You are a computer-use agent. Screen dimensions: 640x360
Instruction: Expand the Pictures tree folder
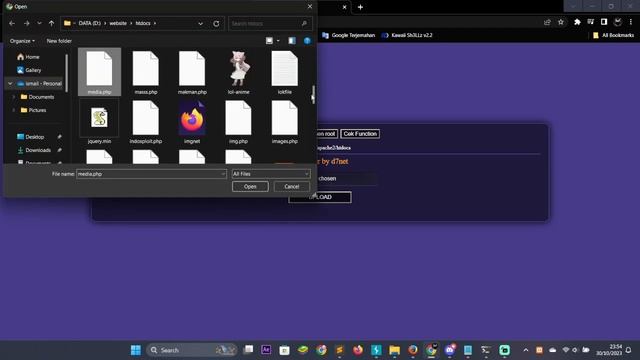[x=13, y=110]
